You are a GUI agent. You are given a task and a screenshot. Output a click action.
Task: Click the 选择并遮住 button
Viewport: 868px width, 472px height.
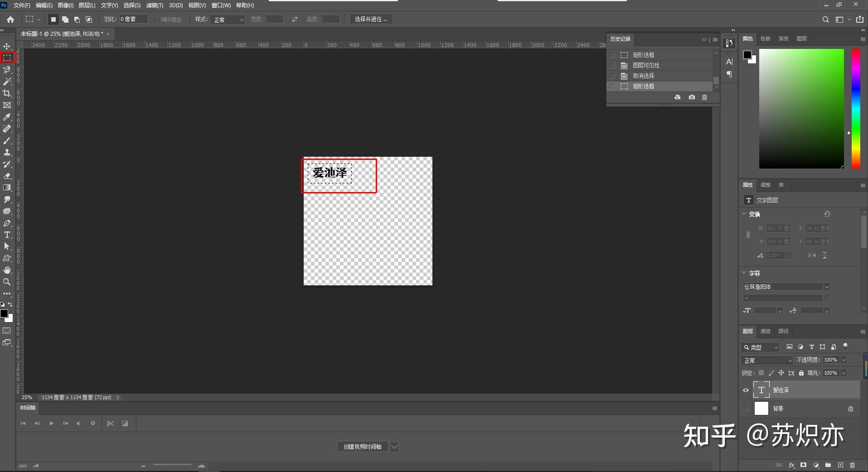pyautogui.click(x=371, y=19)
